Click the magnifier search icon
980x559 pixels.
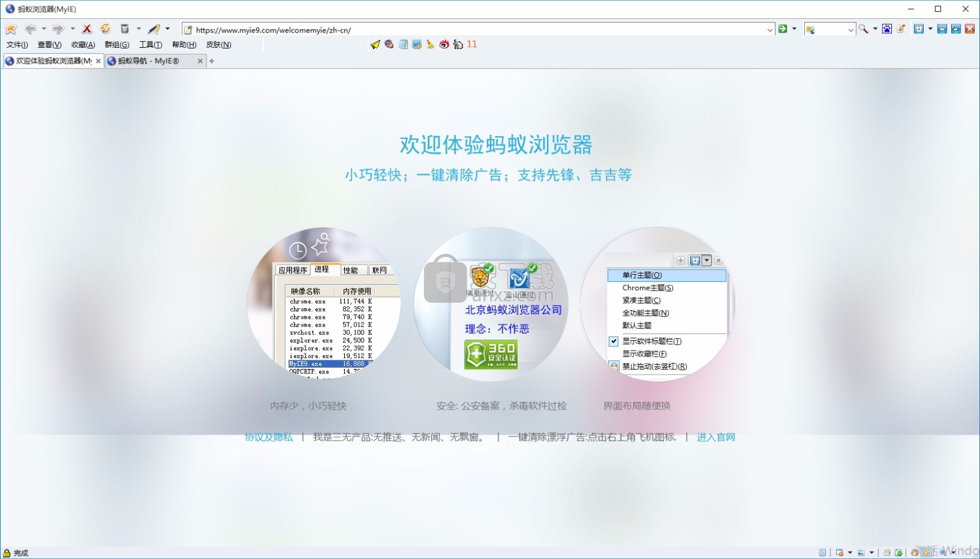click(863, 29)
